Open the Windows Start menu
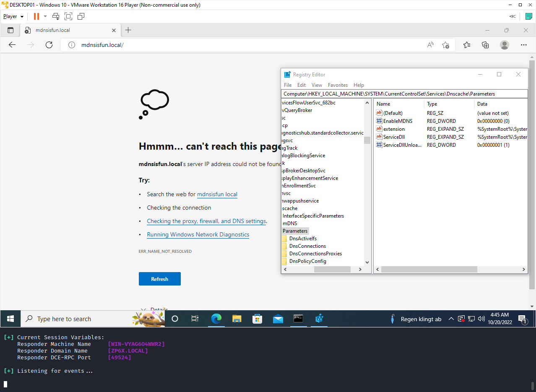The width and height of the screenshot is (536, 392). (x=10, y=319)
